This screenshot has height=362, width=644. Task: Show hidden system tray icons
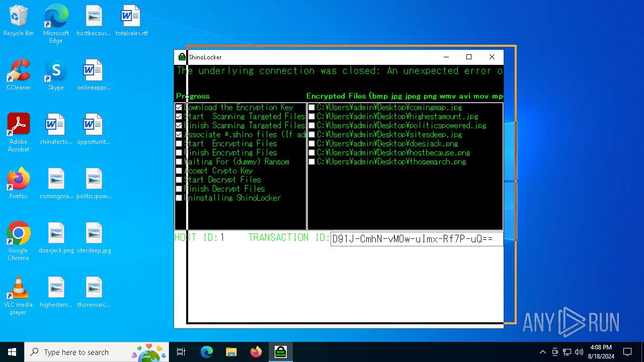(542, 352)
